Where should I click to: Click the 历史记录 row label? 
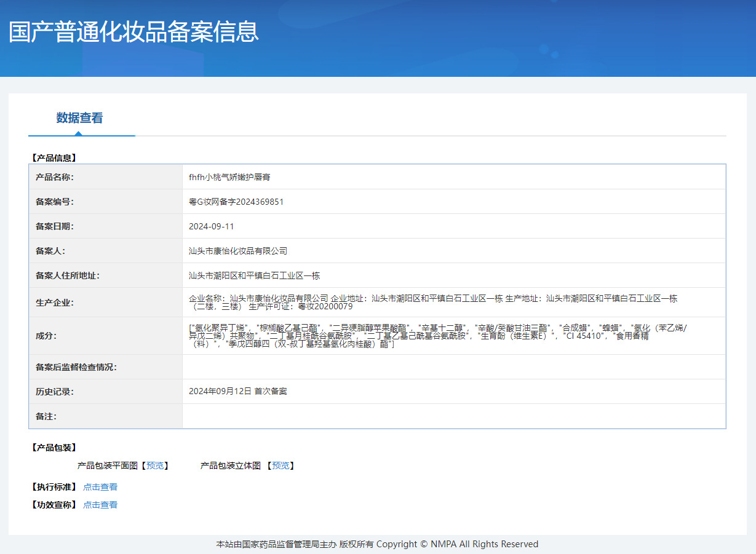(x=55, y=391)
